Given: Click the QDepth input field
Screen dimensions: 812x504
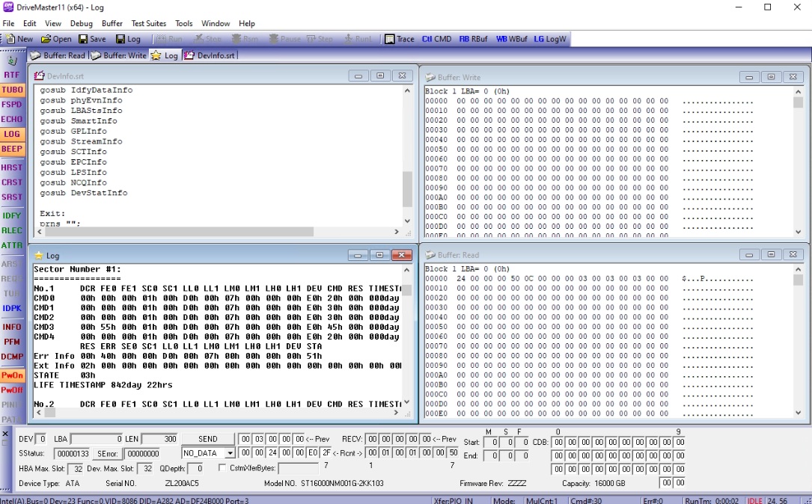Looking at the screenshot, I should [195, 468].
